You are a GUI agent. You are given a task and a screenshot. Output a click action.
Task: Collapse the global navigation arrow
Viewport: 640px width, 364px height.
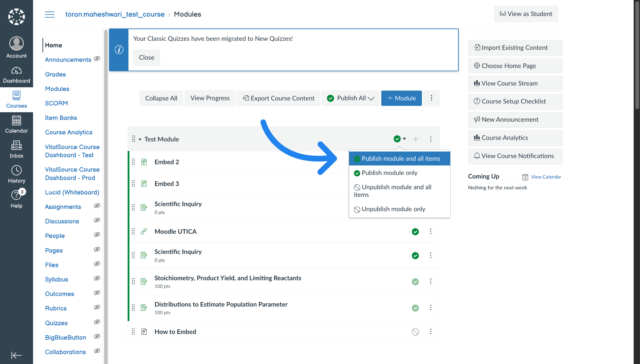(17, 355)
